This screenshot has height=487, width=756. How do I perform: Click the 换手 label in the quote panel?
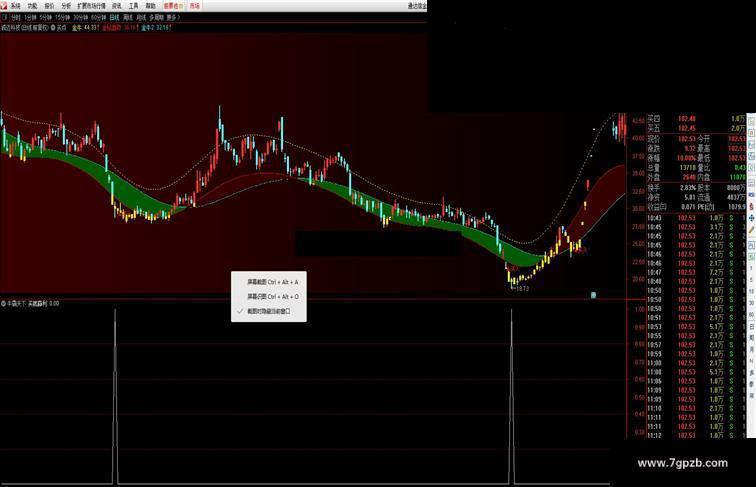[x=654, y=188]
